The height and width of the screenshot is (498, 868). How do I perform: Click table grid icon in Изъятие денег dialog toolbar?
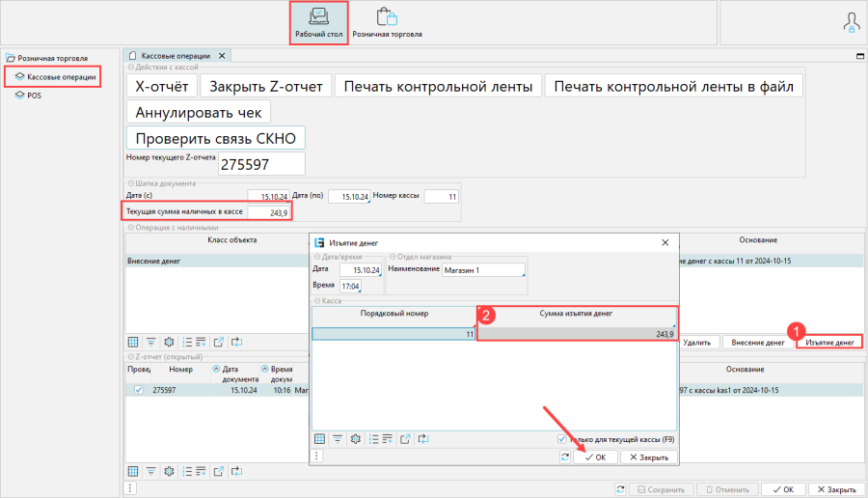[320, 438]
